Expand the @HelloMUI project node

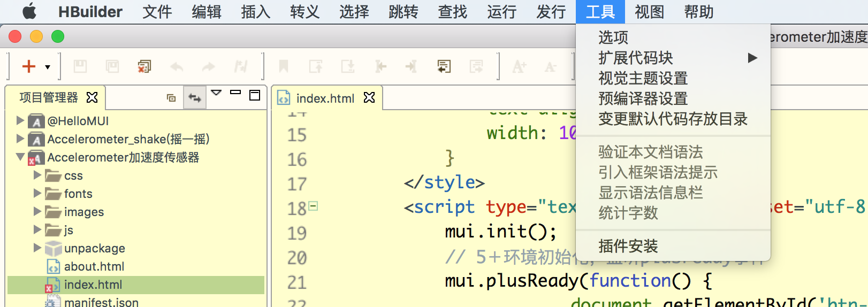click(20, 120)
